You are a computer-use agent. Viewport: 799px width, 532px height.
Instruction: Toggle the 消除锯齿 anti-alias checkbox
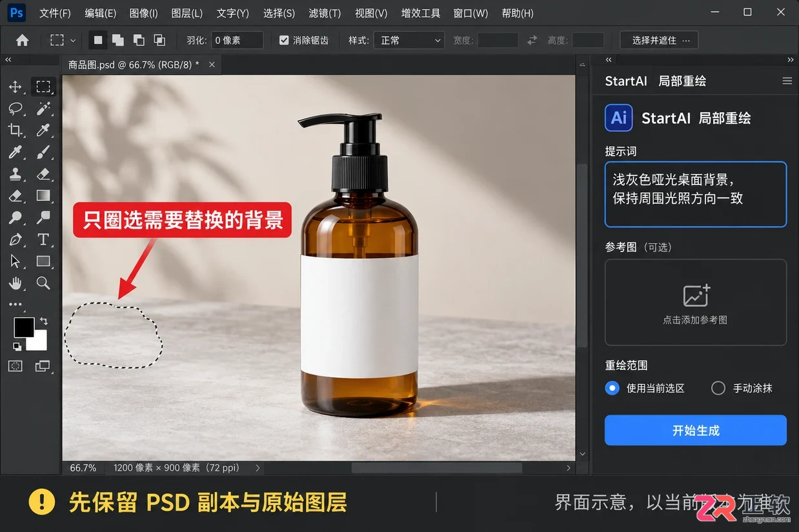tap(284, 40)
